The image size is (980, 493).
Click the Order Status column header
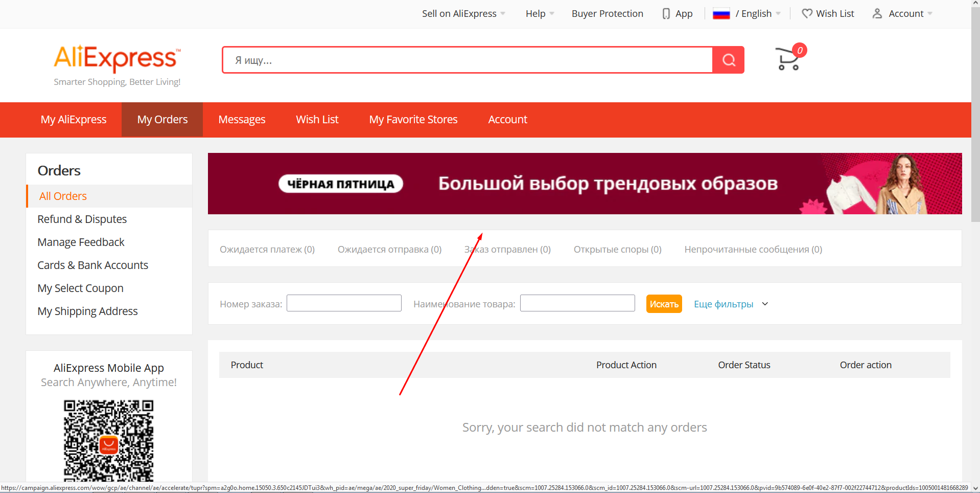pyautogui.click(x=744, y=365)
